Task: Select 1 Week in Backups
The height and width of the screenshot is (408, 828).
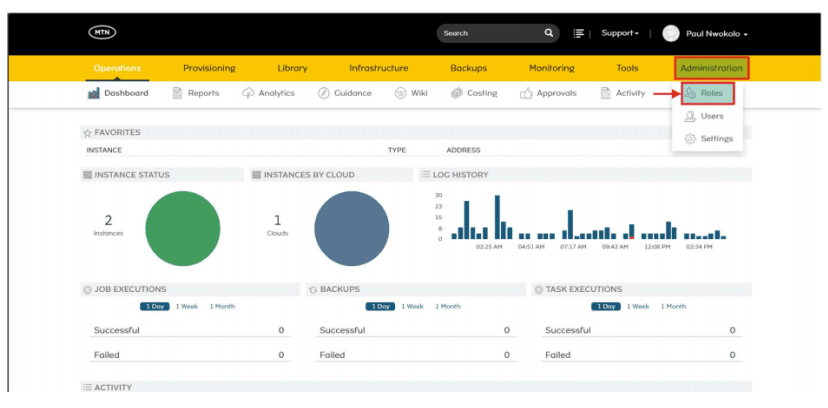Action: coord(412,307)
